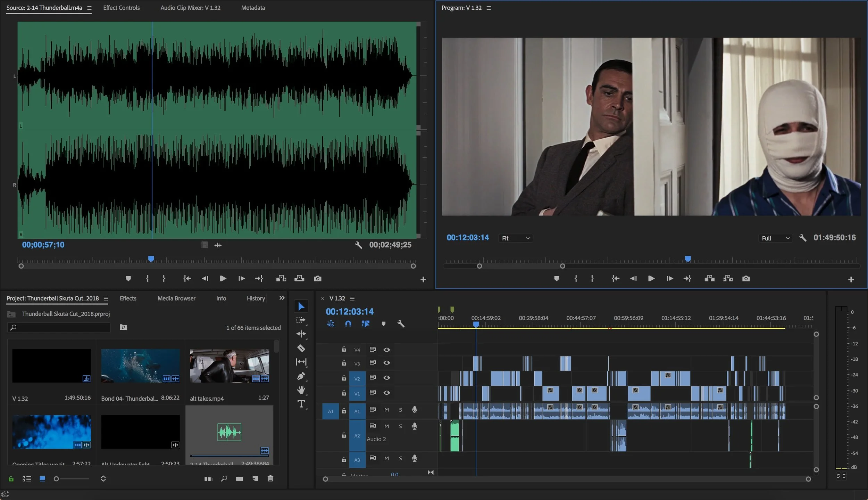Toggle Linked Selection in timeline
Screen dimensions: 868x500
[x=366, y=324]
